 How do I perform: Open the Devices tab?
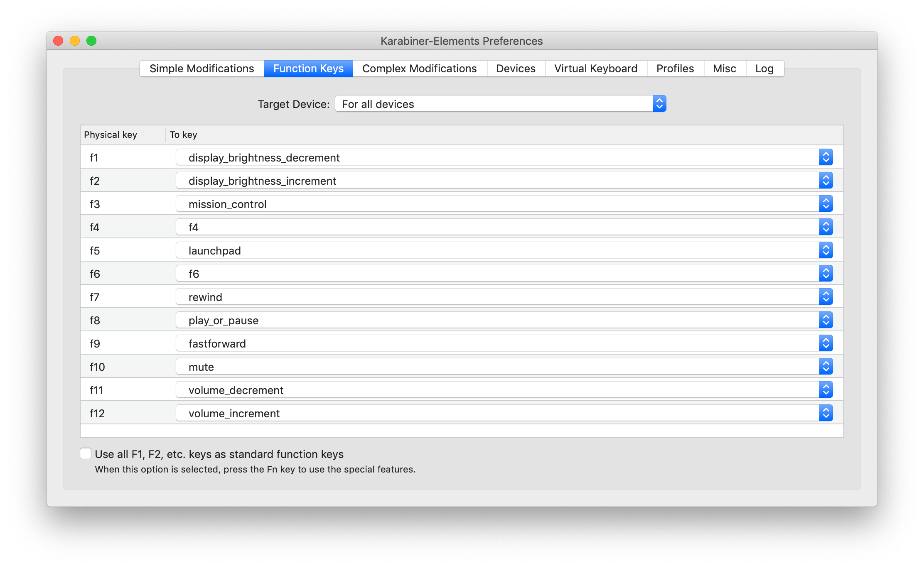[x=516, y=69]
